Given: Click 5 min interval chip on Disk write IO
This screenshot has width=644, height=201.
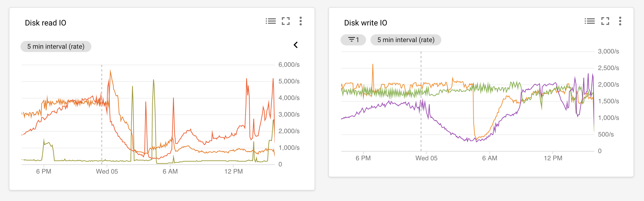Looking at the screenshot, I should 406,40.
